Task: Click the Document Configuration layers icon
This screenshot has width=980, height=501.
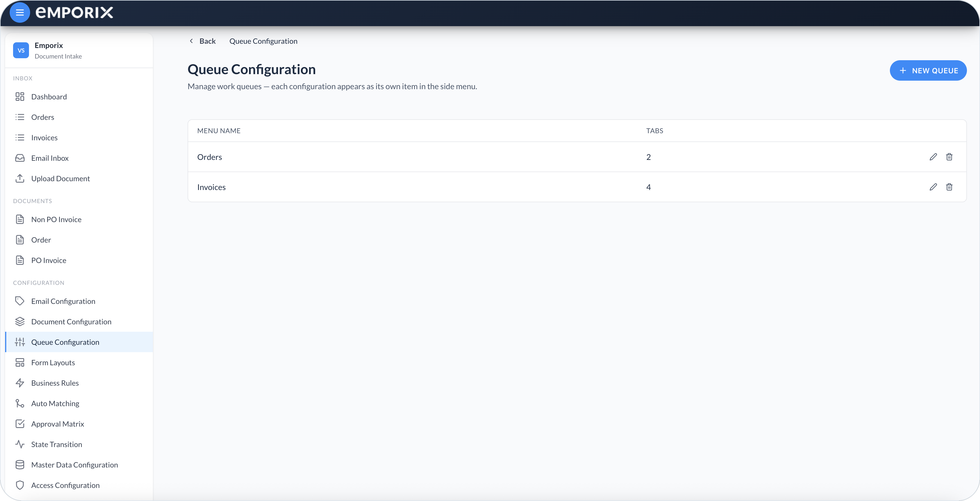Action: [x=20, y=322]
